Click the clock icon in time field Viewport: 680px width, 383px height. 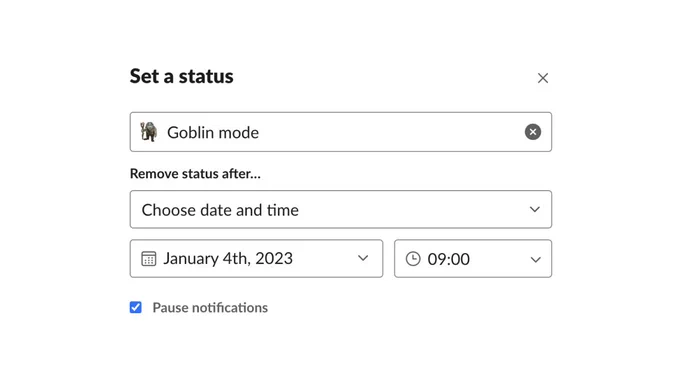coord(413,259)
